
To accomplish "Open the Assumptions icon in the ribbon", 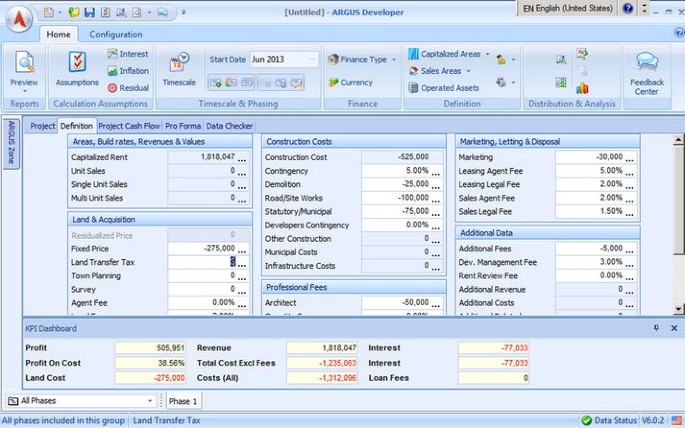I will click(x=77, y=67).
